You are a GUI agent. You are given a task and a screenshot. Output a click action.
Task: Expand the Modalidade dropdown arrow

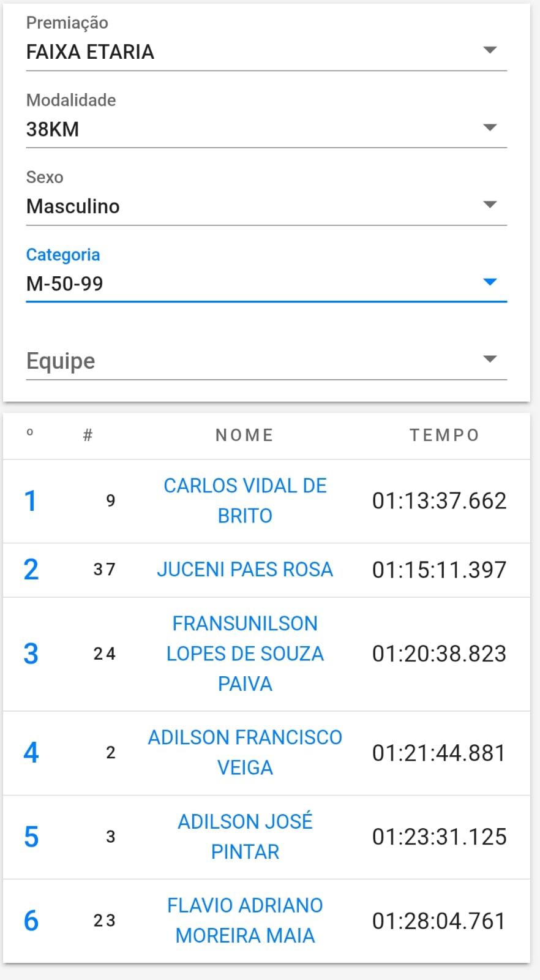(x=489, y=127)
